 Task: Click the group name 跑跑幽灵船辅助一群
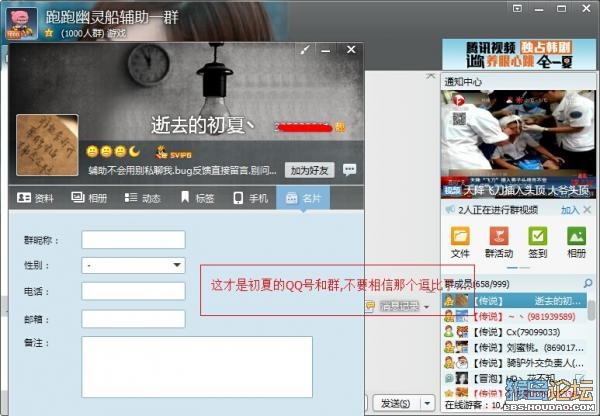(112, 17)
